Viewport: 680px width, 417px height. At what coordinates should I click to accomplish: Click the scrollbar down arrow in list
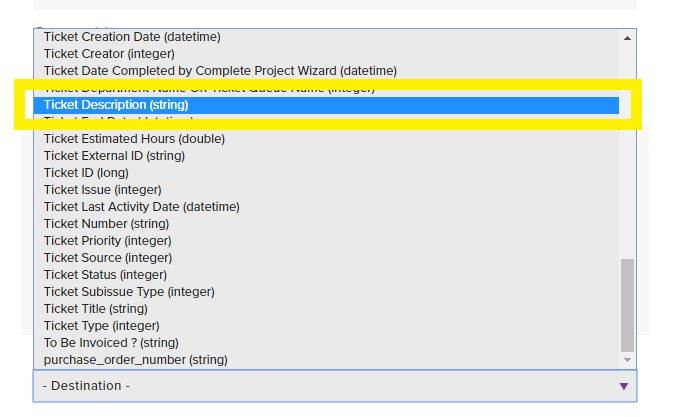pyautogui.click(x=628, y=359)
